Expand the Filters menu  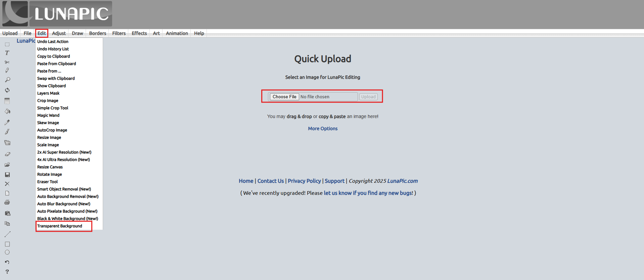(119, 33)
